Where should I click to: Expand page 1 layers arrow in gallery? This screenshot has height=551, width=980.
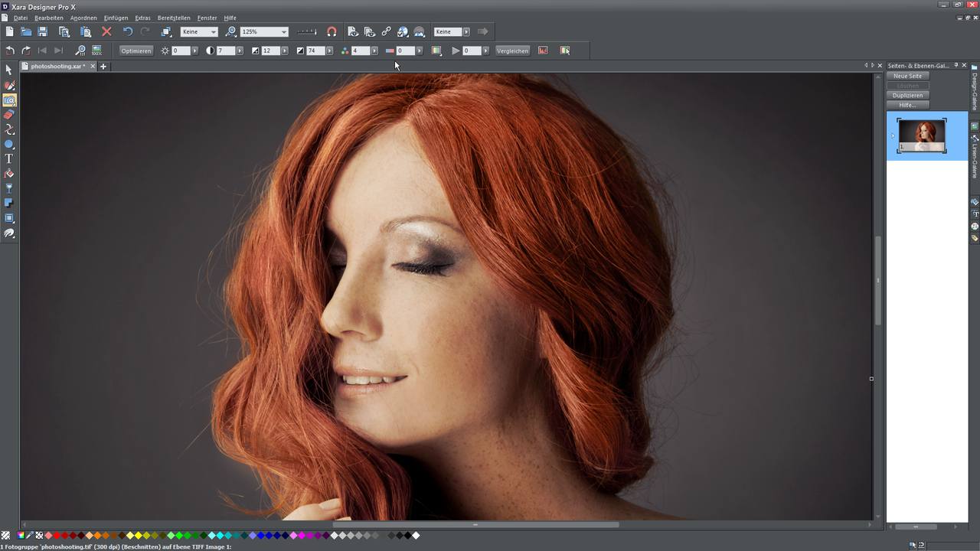click(x=893, y=136)
